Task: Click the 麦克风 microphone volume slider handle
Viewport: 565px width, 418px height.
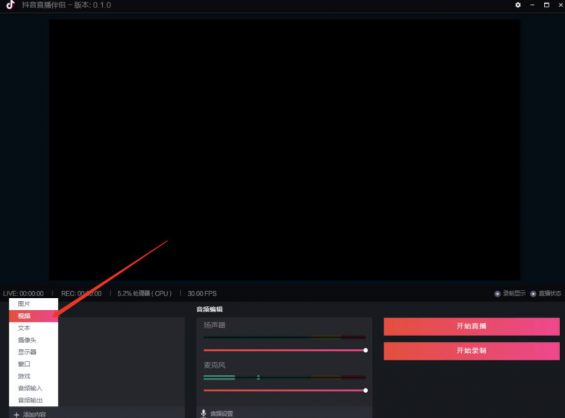Action: (x=366, y=391)
